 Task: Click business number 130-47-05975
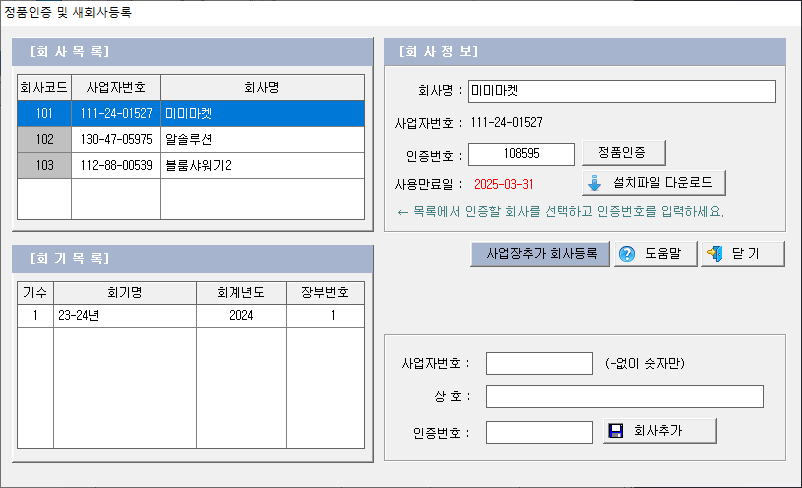[x=116, y=139]
